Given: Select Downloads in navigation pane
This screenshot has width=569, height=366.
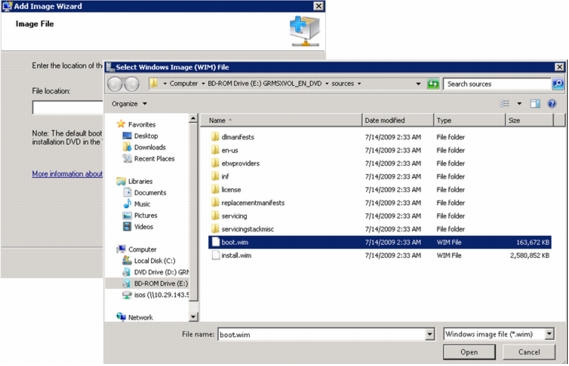Looking at the screenshot, I should click(x=145, y=147).
